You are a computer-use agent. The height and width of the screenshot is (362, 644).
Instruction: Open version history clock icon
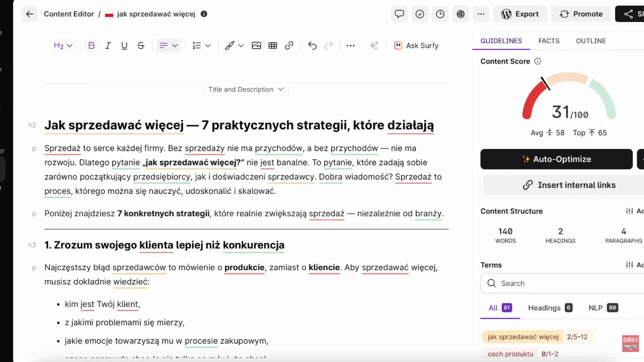[x=440, y=14]
